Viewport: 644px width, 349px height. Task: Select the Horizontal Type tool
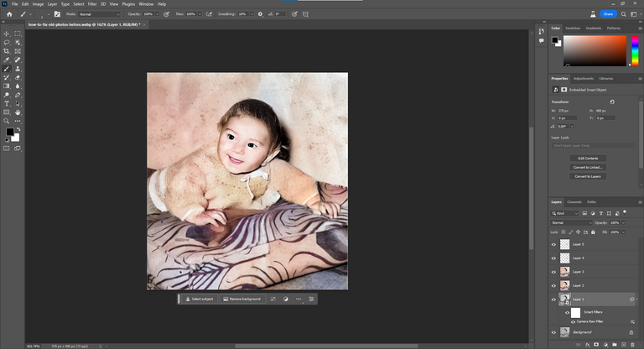(x=7, y=103)
